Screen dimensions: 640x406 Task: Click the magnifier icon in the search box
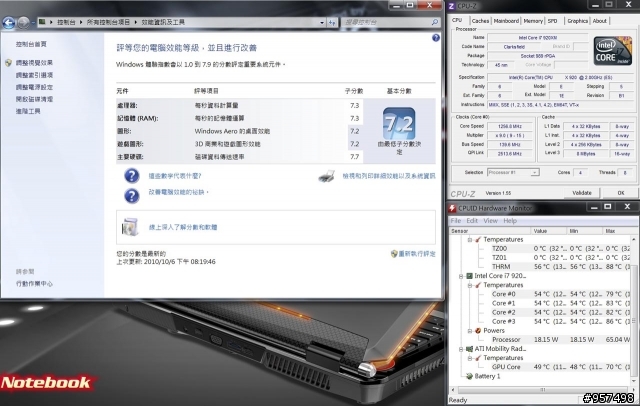(x=435, y=22)
